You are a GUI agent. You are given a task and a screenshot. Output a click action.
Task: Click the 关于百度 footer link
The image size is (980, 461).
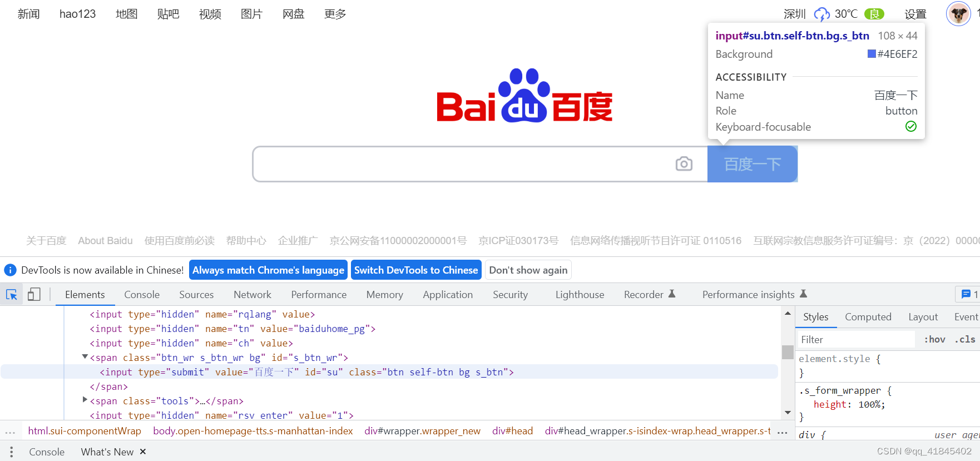coord(46,241)
